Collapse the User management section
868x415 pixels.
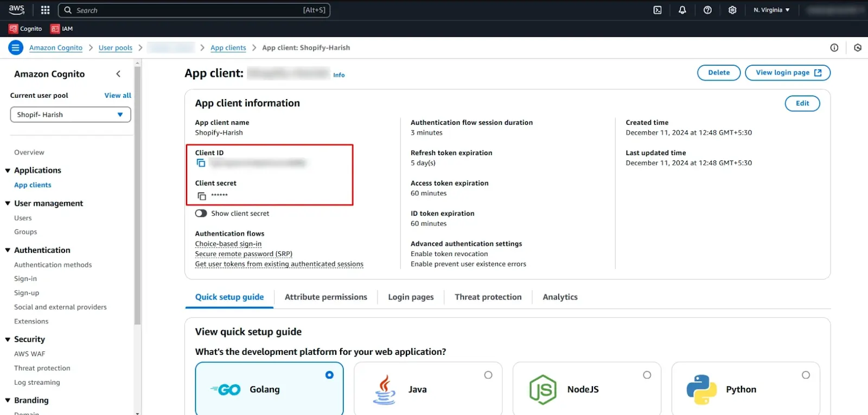[x=8, y=203]
